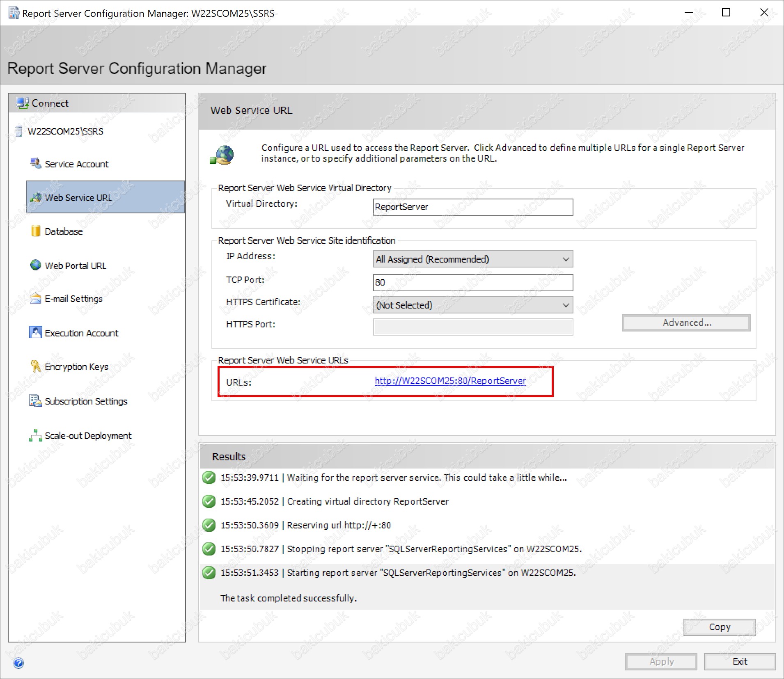The width and height of the screenshot is (784, 679).
Task: Click the Connect computer icon
Action: pyautogui.click(x=23, y=103)
